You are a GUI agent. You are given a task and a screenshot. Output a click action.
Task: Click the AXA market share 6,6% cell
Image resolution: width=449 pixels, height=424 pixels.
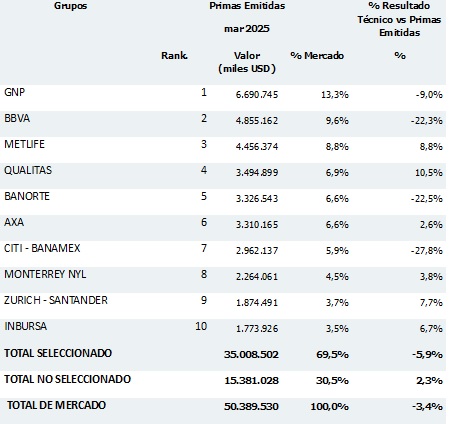click(x=337, y=225)
